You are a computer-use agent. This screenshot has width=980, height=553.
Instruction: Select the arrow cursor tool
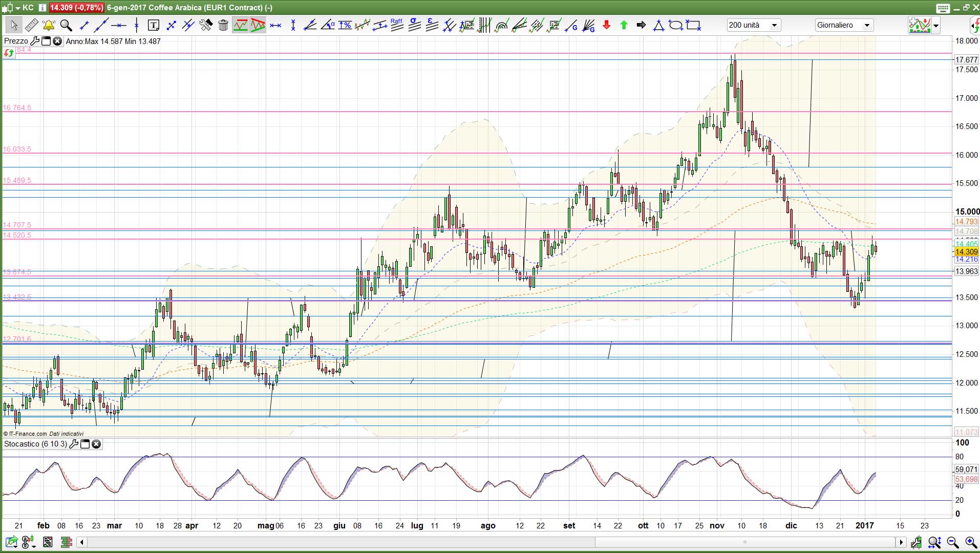tap(14, 25)
